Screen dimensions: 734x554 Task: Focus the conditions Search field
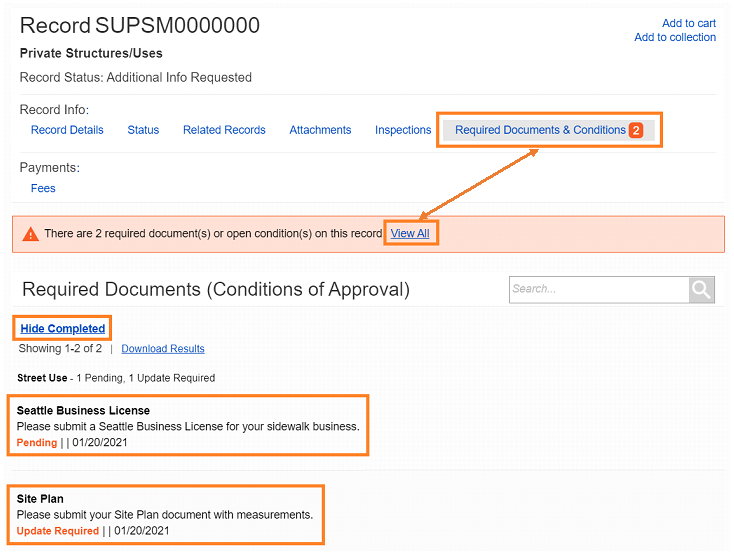coord(598,290)
